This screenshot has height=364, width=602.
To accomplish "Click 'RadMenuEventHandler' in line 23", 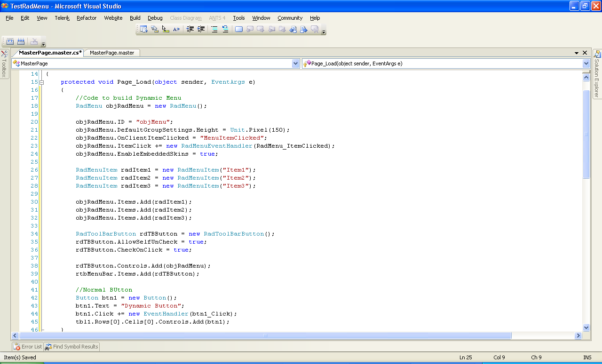I will pos(217,146).
